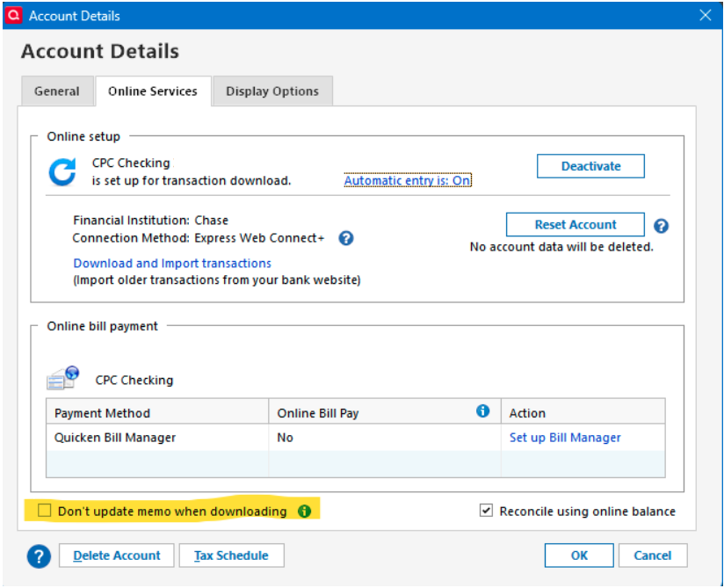Click help icon next to Reset Account

click(x=662, y=226)
